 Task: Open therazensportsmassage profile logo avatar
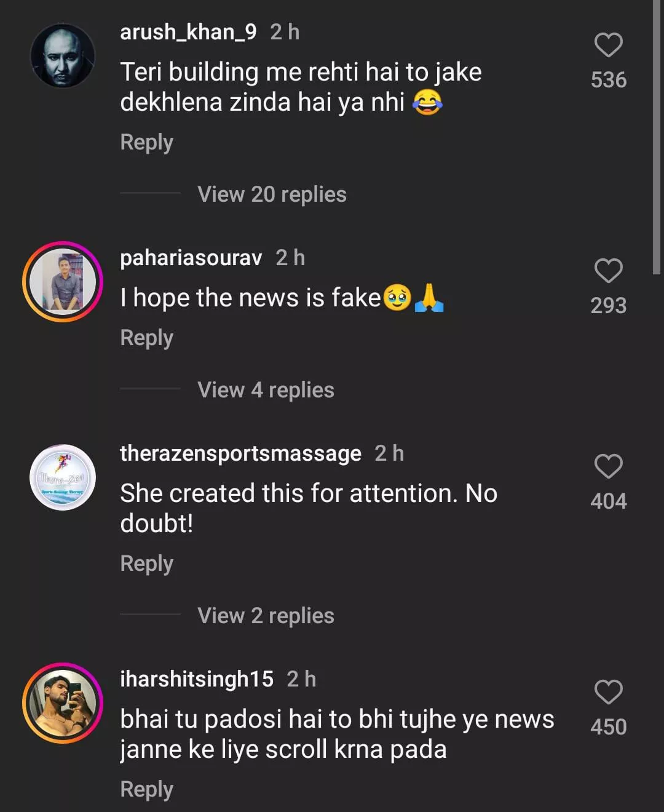tap(63, 477)
